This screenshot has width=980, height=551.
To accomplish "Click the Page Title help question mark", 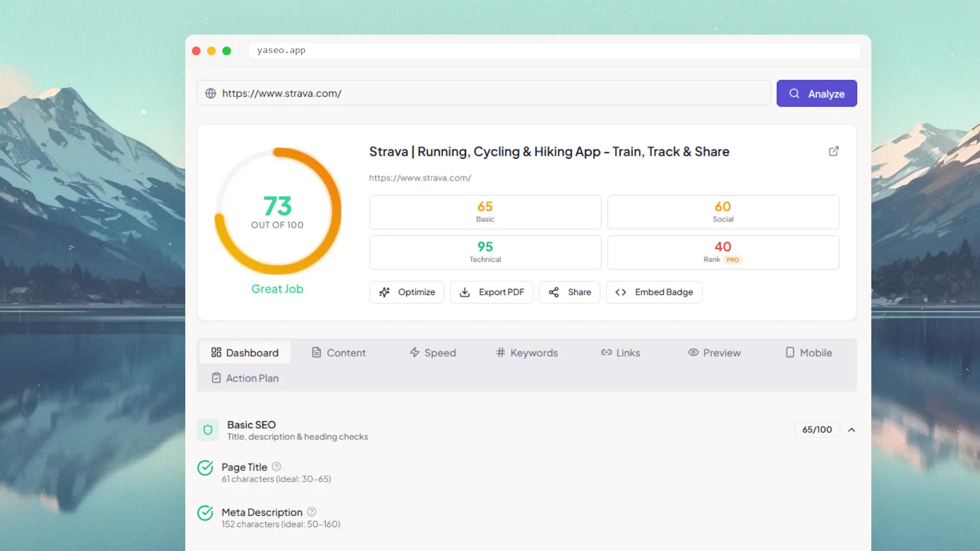I will click(276, 466).
